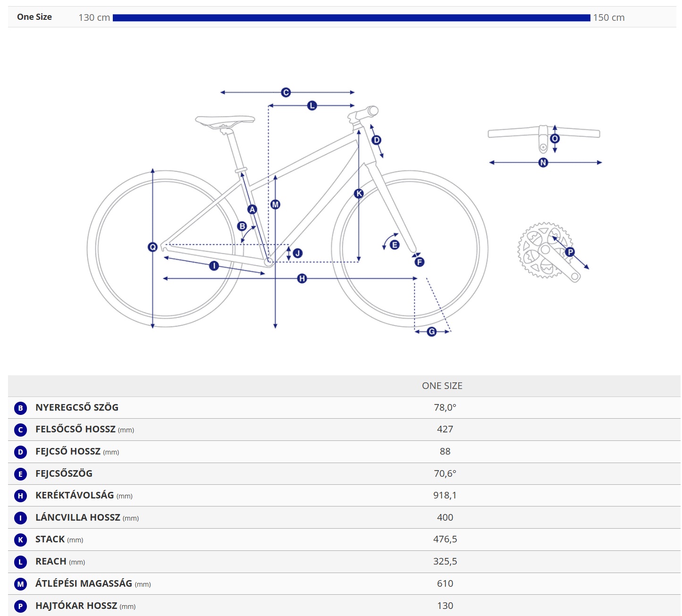Click the B icon beside NYEREGCSŐ SZÖG
682x616 pixels.
click(x=20, y=408)
